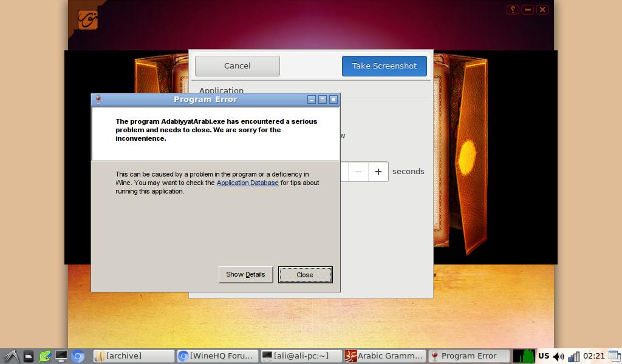The height and width of the screenshot is (364, 622).
Task: Switch to [archive] window in taskbar
Action: [134, 356]
